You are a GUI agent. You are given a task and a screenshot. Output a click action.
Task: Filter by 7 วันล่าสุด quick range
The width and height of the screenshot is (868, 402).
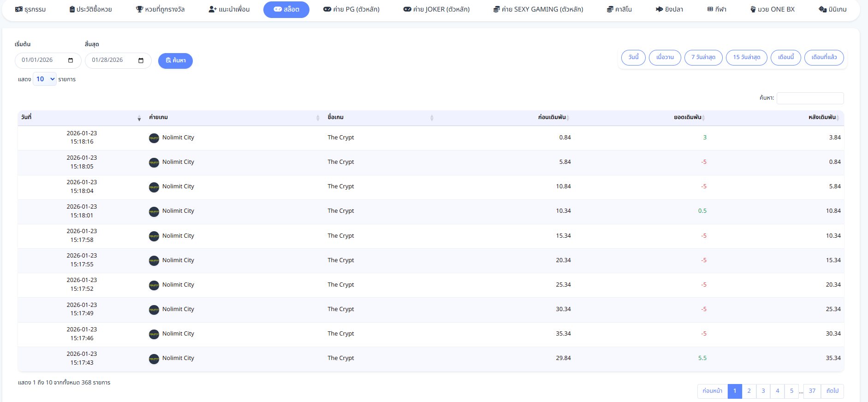(703, 57)
